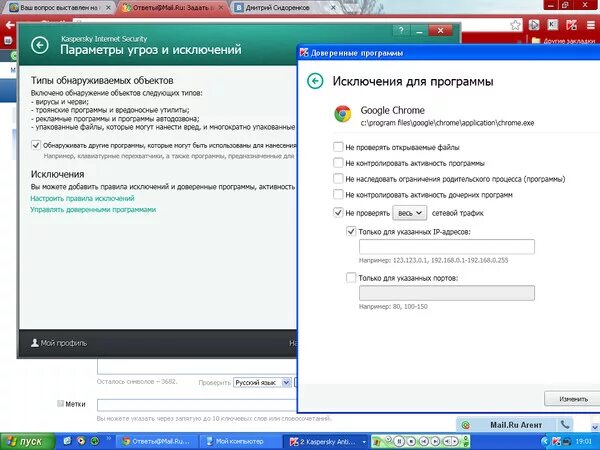Bookmark page with Chrome star icon

pyautogui.click(x=515, y=25)
